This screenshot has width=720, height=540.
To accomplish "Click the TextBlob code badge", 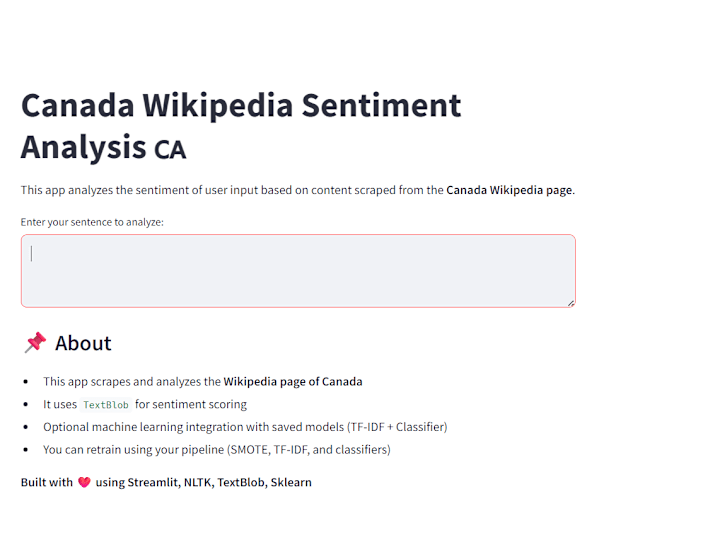I will (106, 405).
